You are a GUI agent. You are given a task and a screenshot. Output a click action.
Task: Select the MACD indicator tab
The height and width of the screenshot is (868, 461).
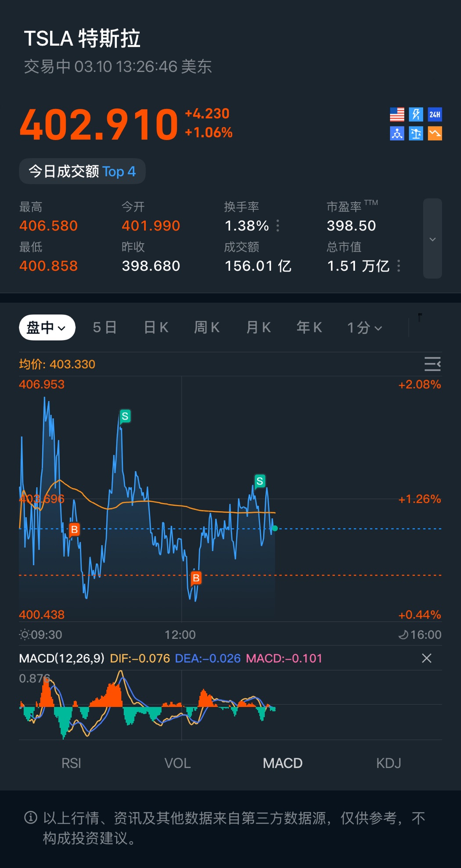[283, 763]
